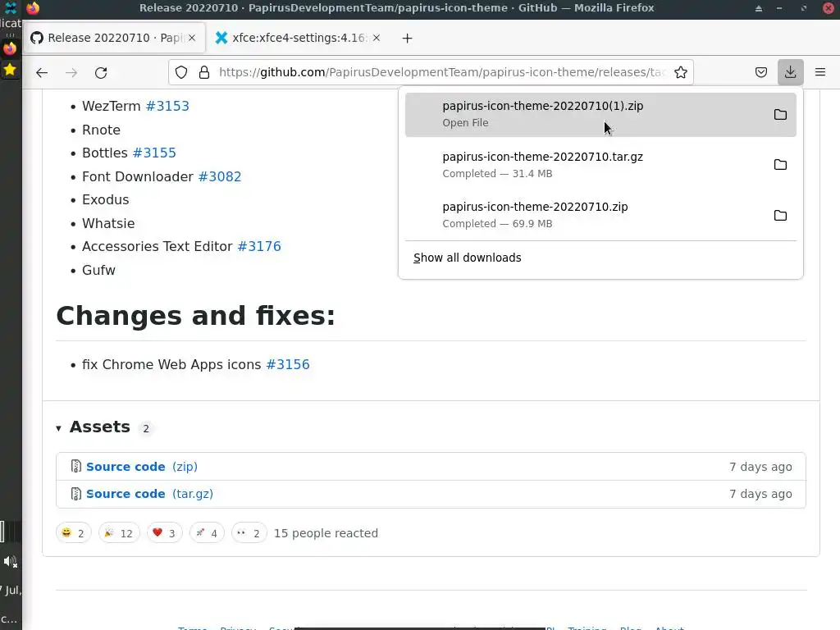This screenshot has height=630, width=840.
Task: Download Source code (zip)
Action: tap(142, 467)
